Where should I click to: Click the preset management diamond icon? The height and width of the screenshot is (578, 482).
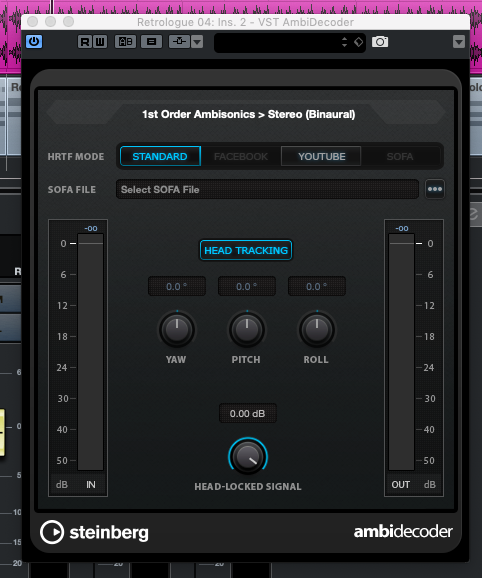[x=358, y=42]
